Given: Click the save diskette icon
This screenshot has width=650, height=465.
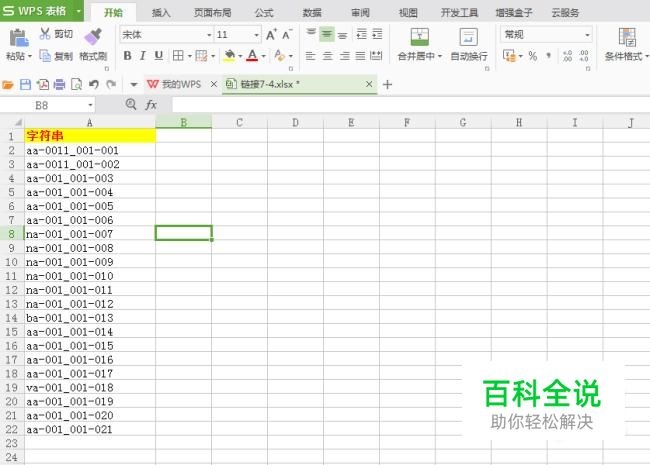Looking at the screenshot, I should pos(25,85).
